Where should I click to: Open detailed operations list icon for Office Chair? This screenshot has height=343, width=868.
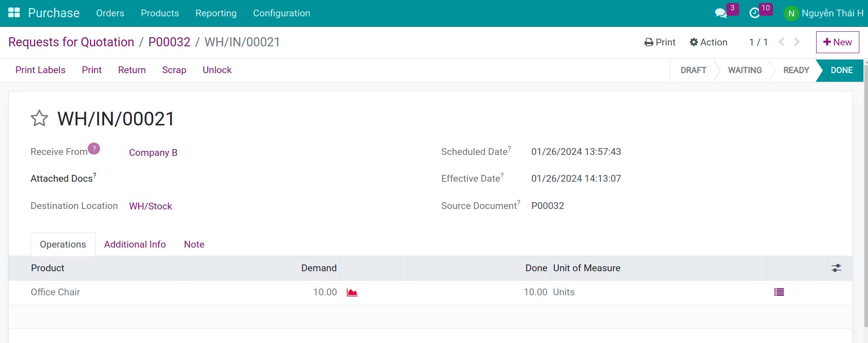pyautogui.click(x=779, y=292)
